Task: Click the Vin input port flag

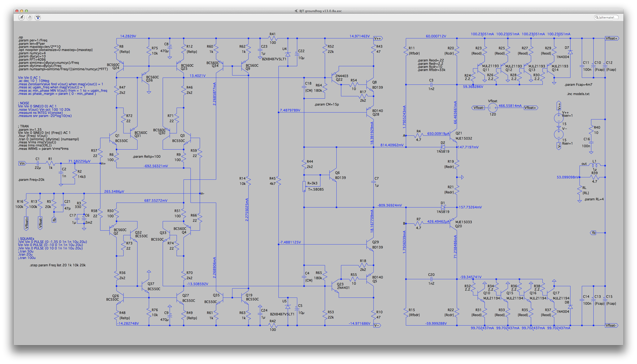Action: [22, 163]
